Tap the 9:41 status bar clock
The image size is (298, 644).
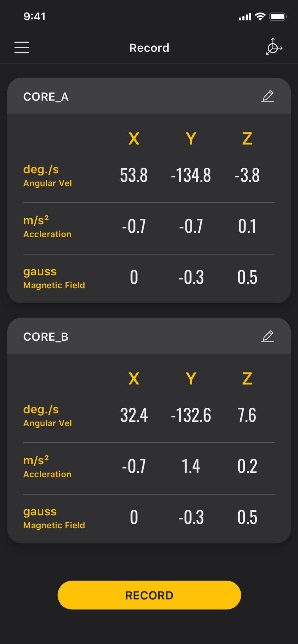pyautogui.click(x=35, y=16)
